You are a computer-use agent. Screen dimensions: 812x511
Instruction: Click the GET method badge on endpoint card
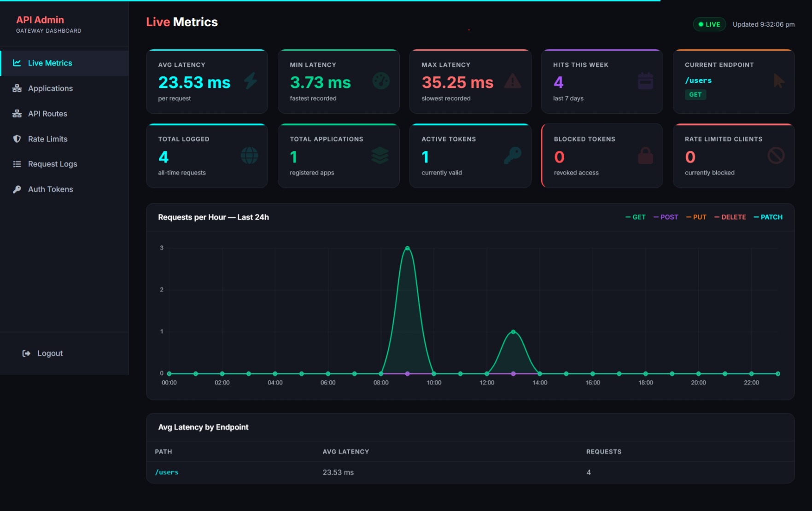coord(695,94)
